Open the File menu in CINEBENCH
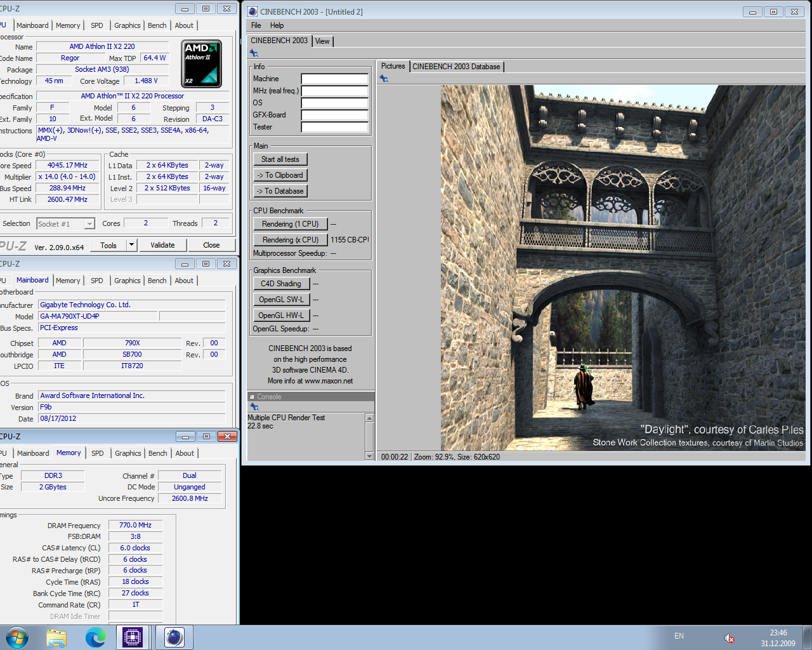Screen dimensions: 812x650 (256, 25)
